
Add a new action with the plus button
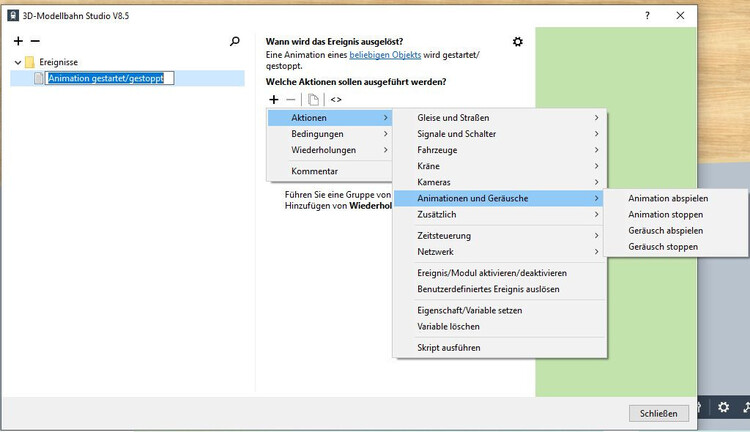tap(274, 100)
